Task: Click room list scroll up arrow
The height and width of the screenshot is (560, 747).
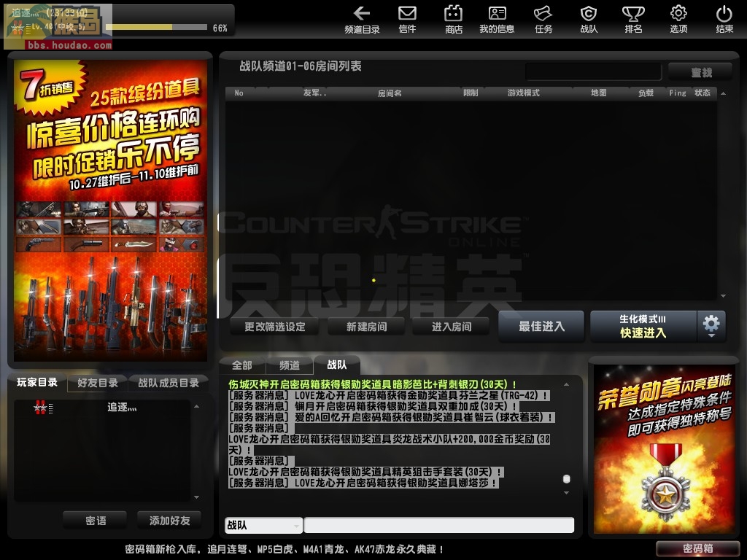Action: [723, 94]
